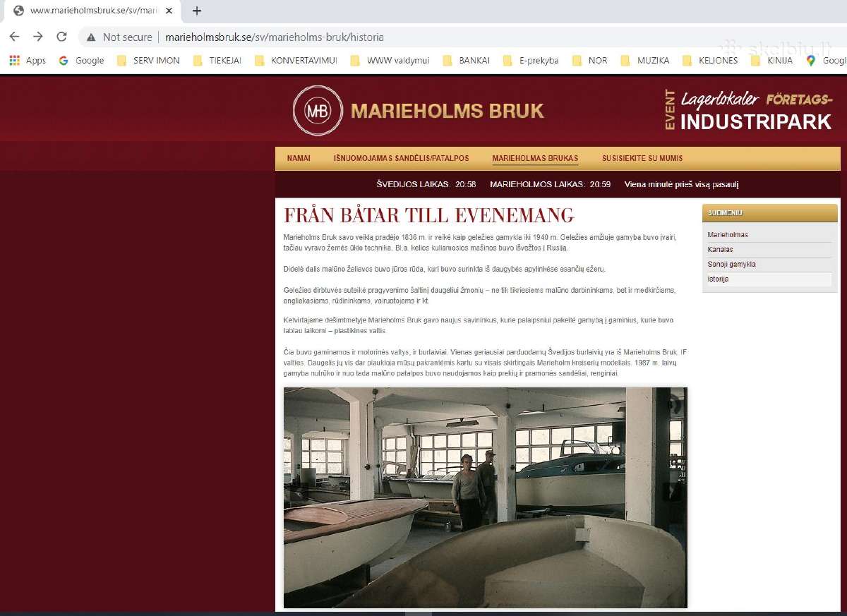Open the MARIEHOLMAS BRUKAS menu item

click(535, 158)
